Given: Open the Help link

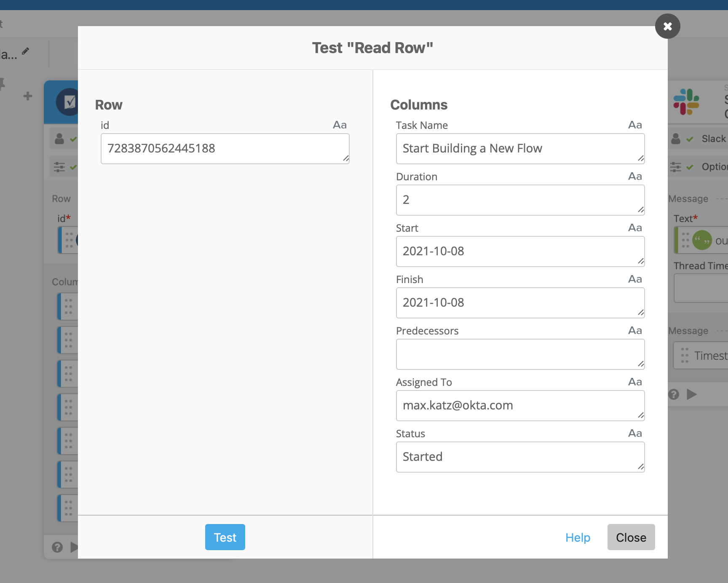Looking at the screenshot, I should (x=578, y=537).
